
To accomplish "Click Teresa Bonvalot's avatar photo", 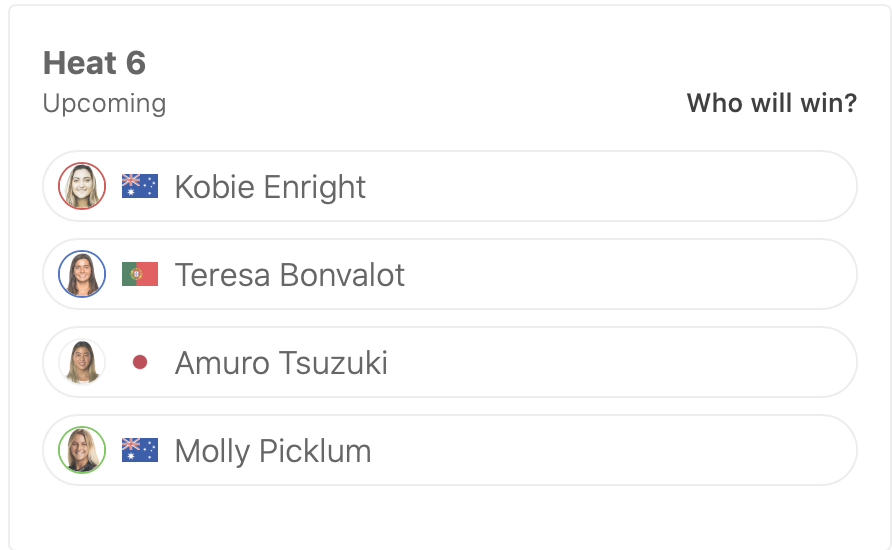I will [x=82, y=275].
